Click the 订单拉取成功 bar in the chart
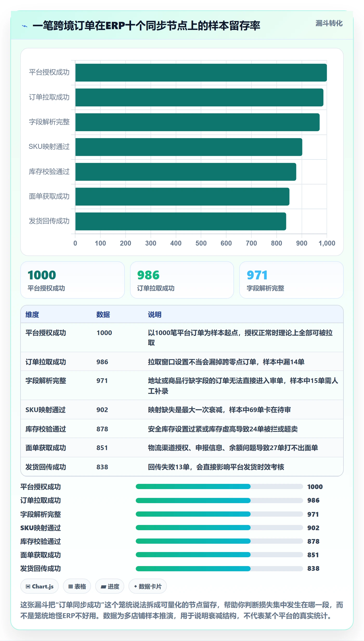The height and width of the screenshot is (641, 364). tap(199, 97)
